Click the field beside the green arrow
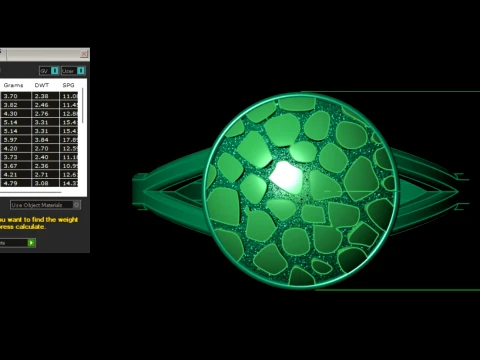This screenshot has height=360, width=480. 14,243
